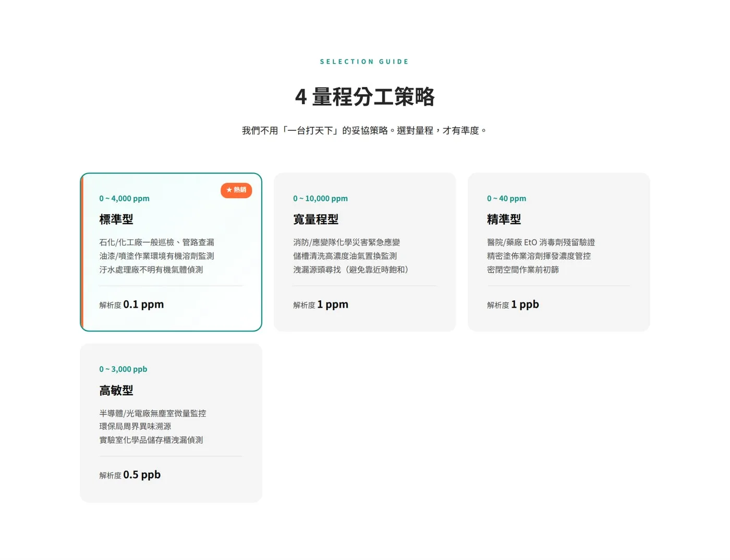The image size is (730, 560).
Task: Click 儲槽清洗高濃度油氣置換監測 line
Action: pyautogui.click(x=345, y=256)
